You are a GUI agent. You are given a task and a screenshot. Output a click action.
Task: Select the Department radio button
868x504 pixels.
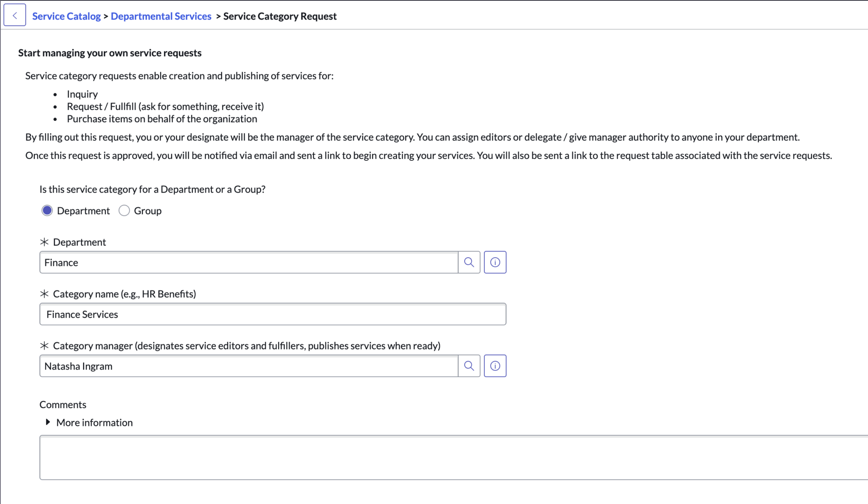coord(47,210)
